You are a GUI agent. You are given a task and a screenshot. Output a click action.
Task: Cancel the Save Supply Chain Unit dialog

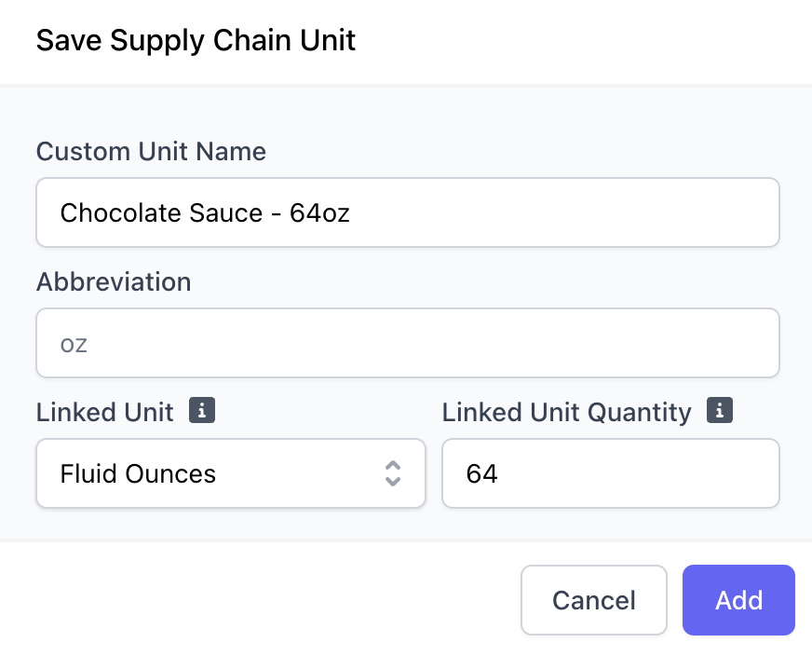click(594, 600)
